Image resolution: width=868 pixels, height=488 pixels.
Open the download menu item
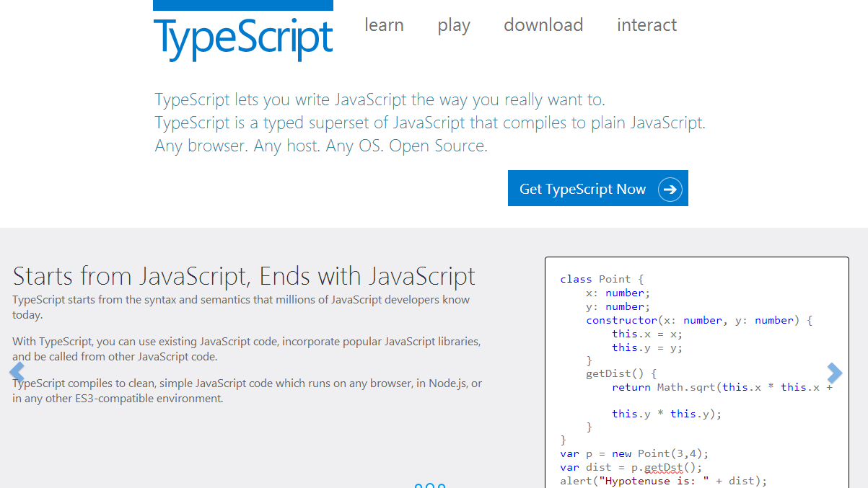tap(543, 25)
